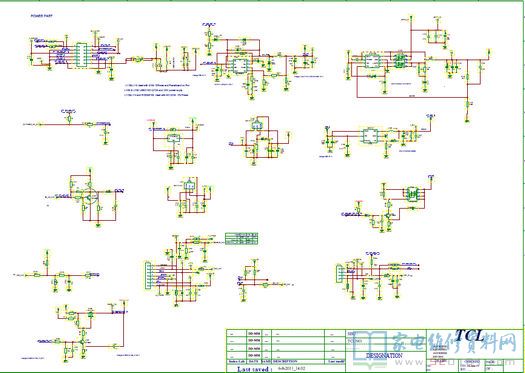Click the tall connector IC at top left
This screenshot has width=525, height=373.
81,55
